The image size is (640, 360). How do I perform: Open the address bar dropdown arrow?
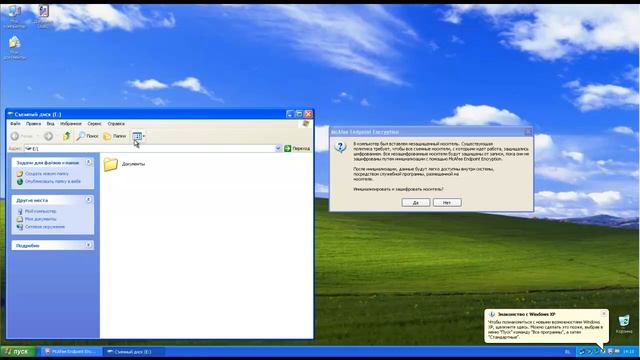tap(278, 148)
